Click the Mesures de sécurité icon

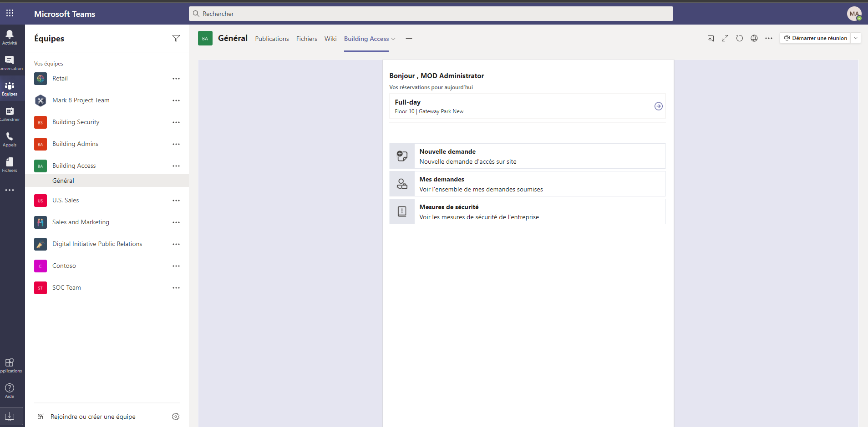pos(402,211)
